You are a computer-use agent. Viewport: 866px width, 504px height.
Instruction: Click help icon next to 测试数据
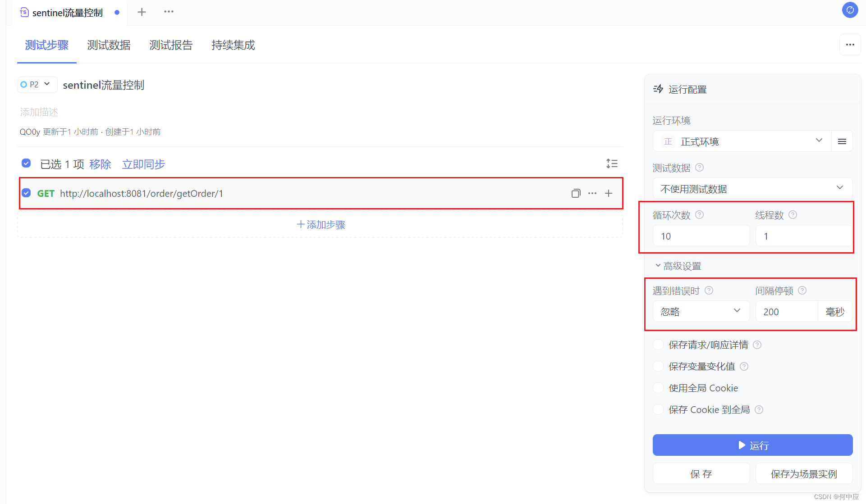[x=699, y=168]
